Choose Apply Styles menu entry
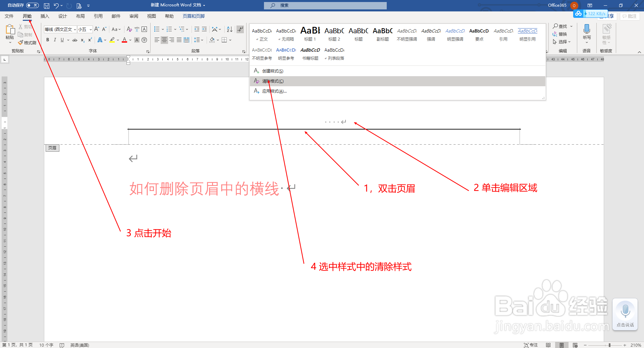 pos(397,91)
